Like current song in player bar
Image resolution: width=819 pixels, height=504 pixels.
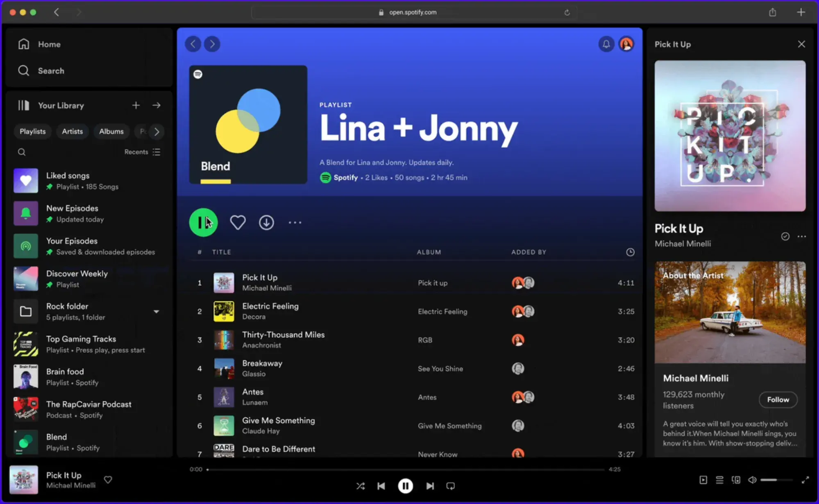tap(108, 479)
